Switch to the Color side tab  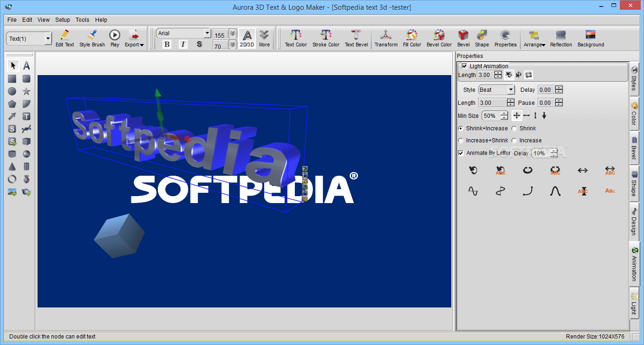[x=634, y=114]
